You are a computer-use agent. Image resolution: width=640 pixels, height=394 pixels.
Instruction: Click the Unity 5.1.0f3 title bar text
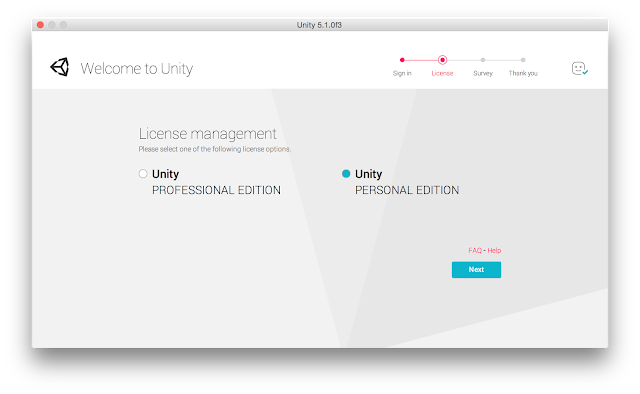click(x=319, y=25)
